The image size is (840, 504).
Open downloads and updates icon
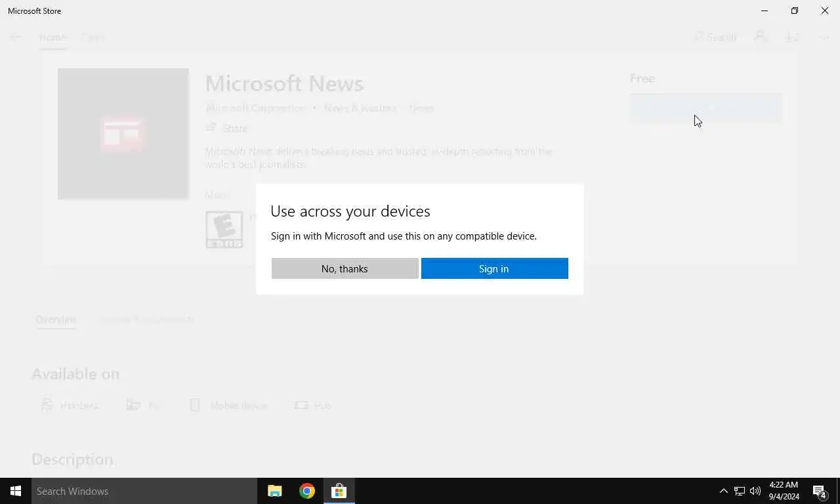point(793,37)
